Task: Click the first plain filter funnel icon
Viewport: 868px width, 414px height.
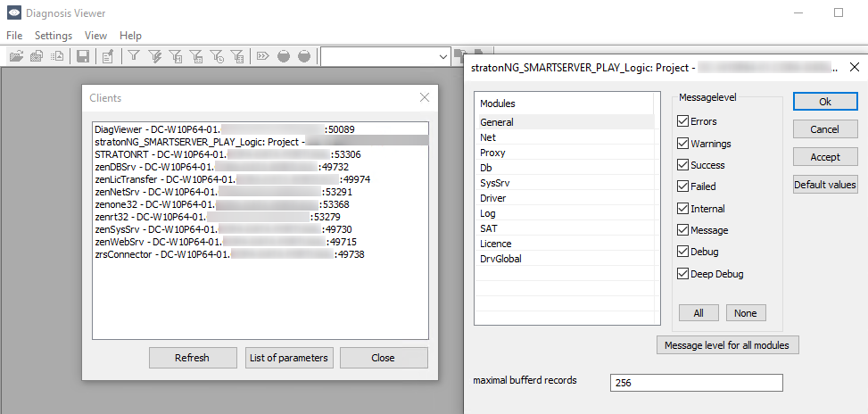Action: [133, 56]
